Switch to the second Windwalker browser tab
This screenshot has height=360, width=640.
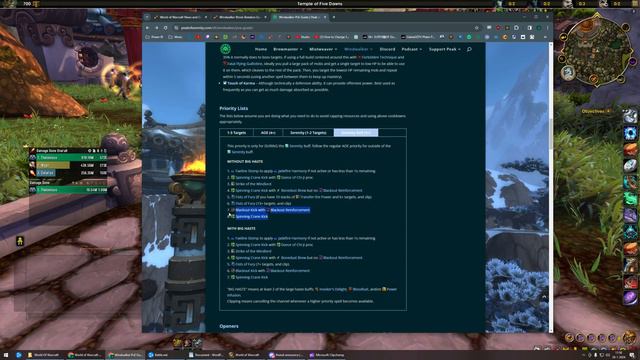[x=240, y=17]
